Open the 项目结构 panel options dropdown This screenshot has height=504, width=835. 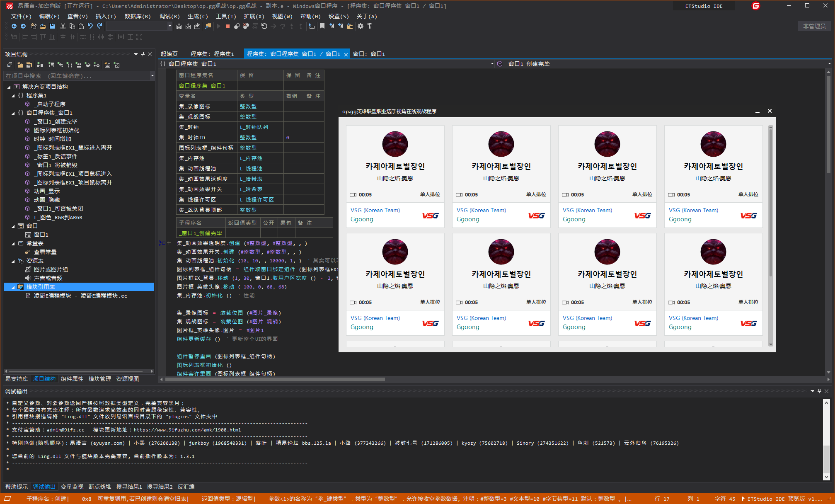click(x=136, y=54)
